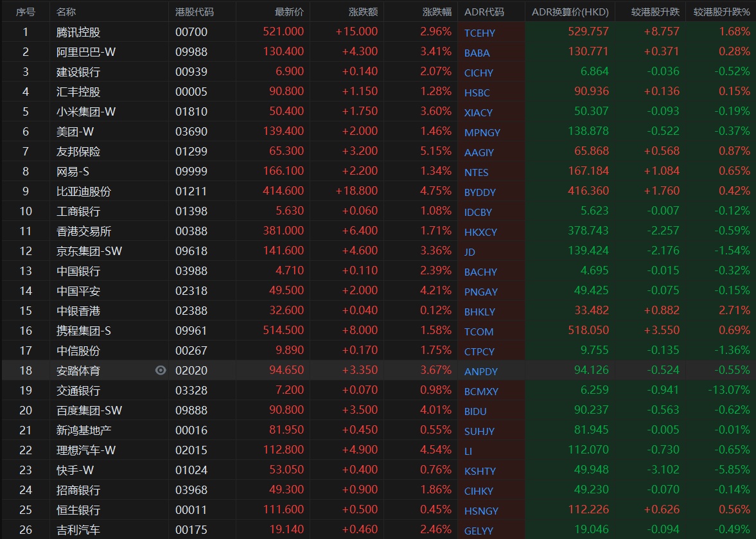Sort by the 序号 column header

point(26,12)
